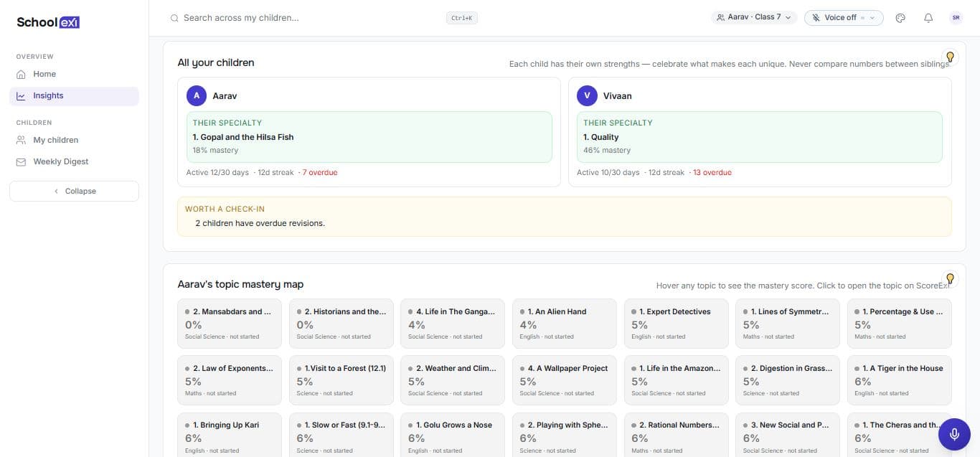Screen dimensions: 980x457
Task: Click the Aarav's topic mastery map heading
Action: click(240, 285)
